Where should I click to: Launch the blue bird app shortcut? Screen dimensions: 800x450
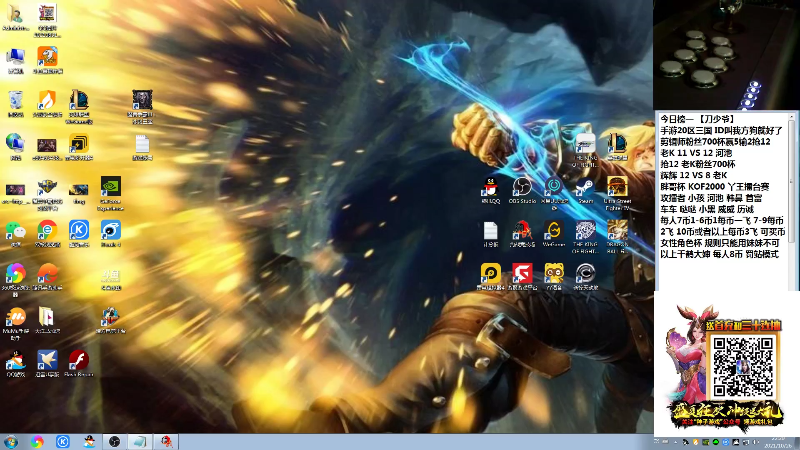pyautogui.click(x=110, y=234)
